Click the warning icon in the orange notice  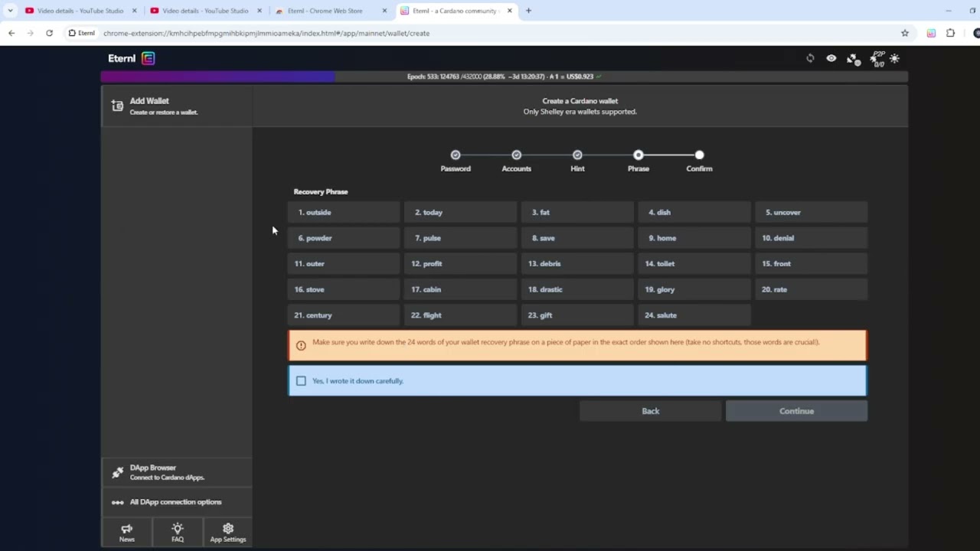(x=301, y=345)
